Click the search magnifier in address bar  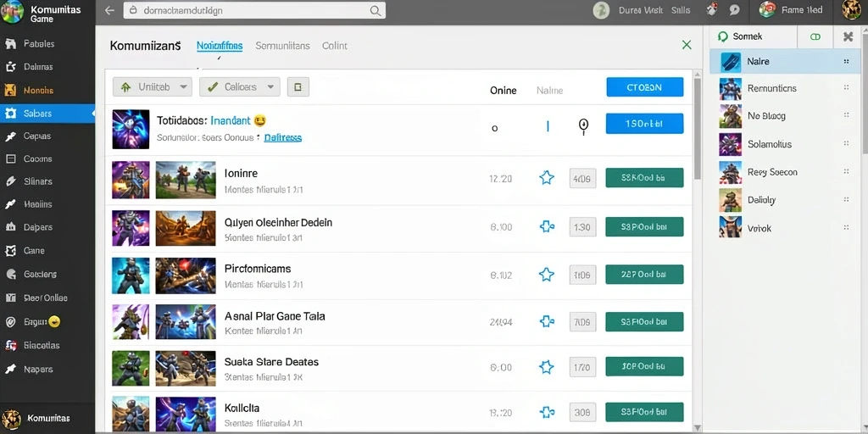click(x=376, y=10)
